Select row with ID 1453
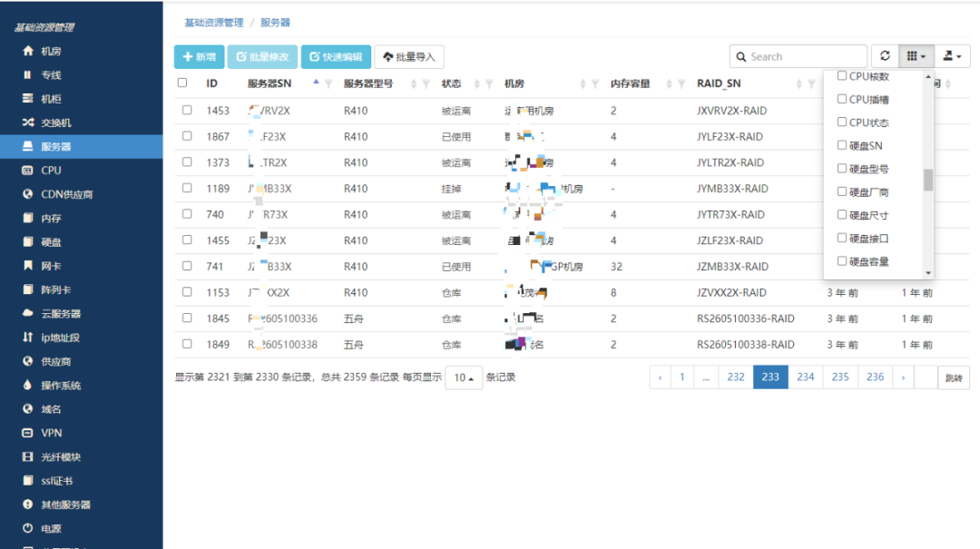Screen dimensions: 980x549 (x=187, y=110)
